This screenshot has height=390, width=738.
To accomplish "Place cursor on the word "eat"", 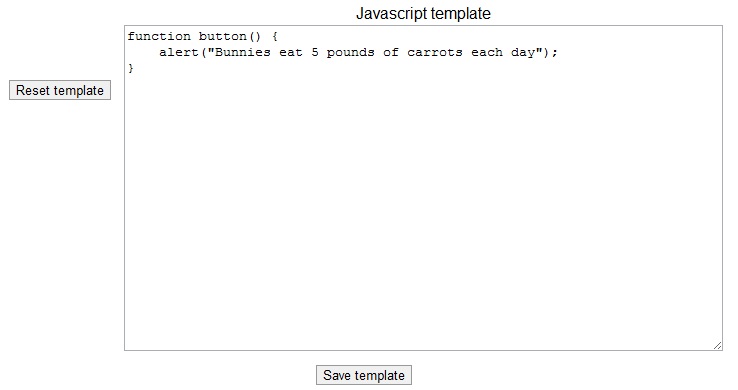I will click(291, 52).
